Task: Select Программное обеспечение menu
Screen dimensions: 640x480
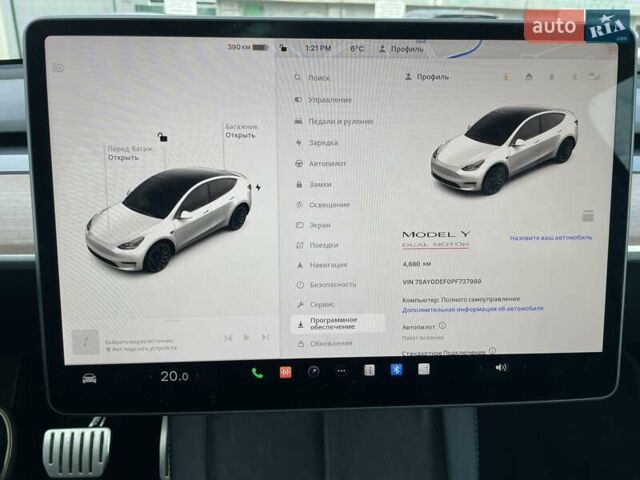Action: click(338, 323)
